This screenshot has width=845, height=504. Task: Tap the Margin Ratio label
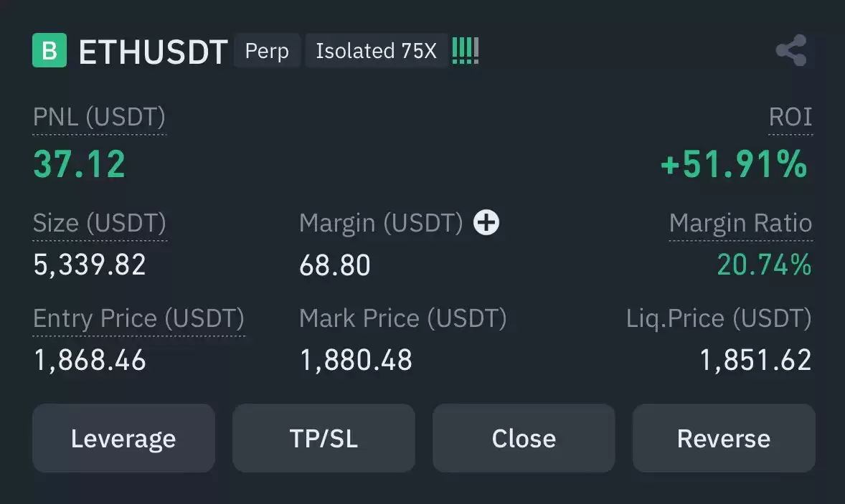[x=740, y=223]
